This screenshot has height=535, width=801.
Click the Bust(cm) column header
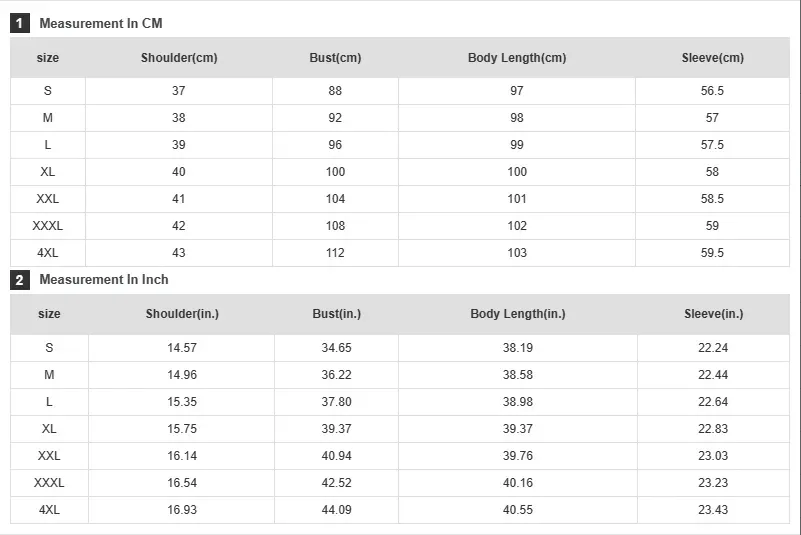coord(335,58)
